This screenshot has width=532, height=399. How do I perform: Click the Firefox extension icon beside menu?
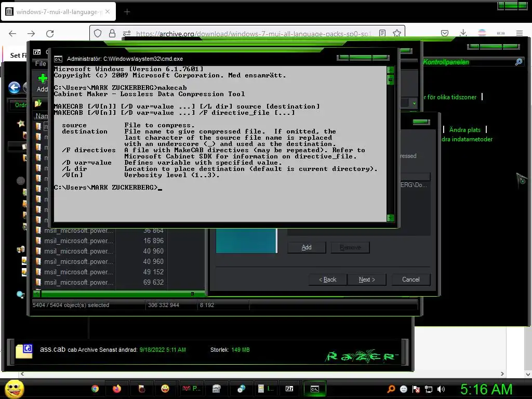click(x=500, y=33)
